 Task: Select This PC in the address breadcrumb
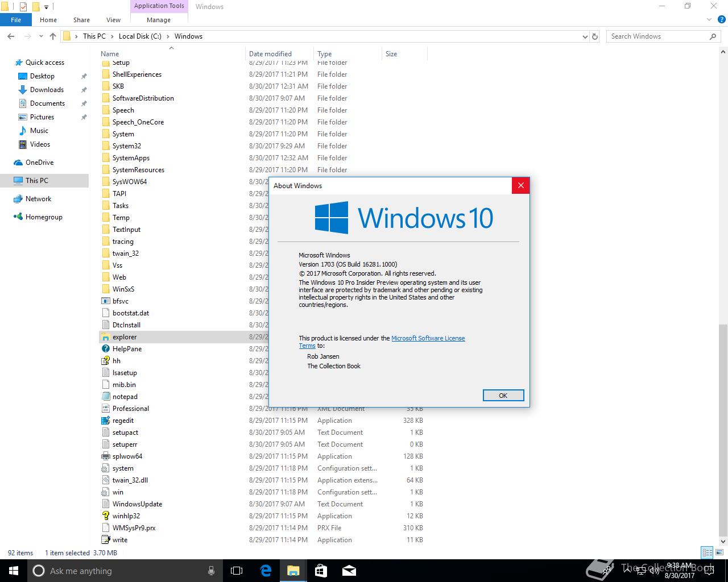click(94, 36)
